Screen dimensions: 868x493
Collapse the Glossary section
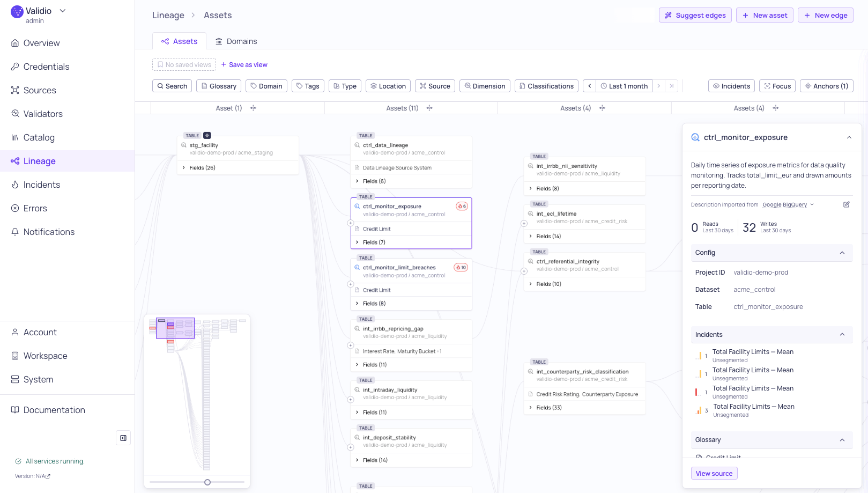pos(842,440)
